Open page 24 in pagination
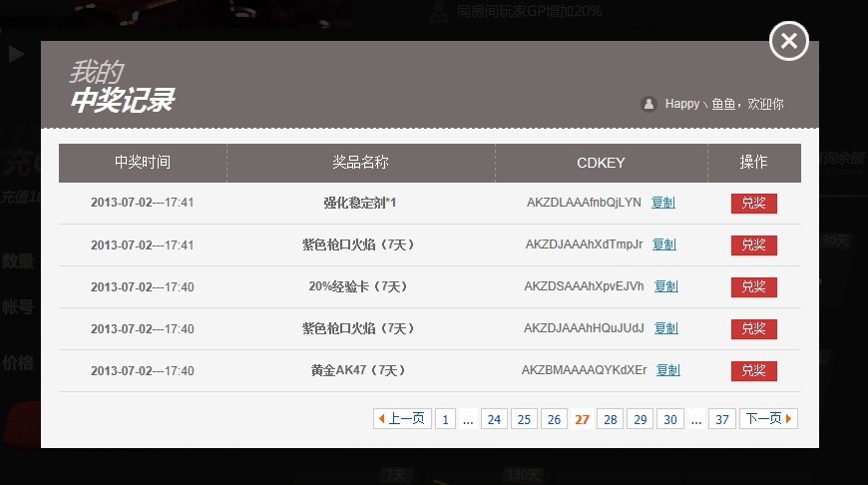Screen dimensions: 868x485 tap(494, 419)
